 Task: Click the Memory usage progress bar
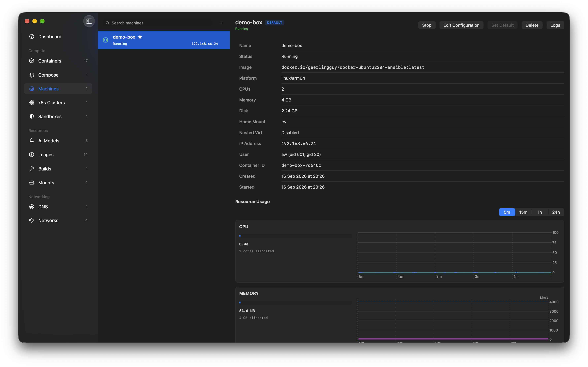point(296,303)
